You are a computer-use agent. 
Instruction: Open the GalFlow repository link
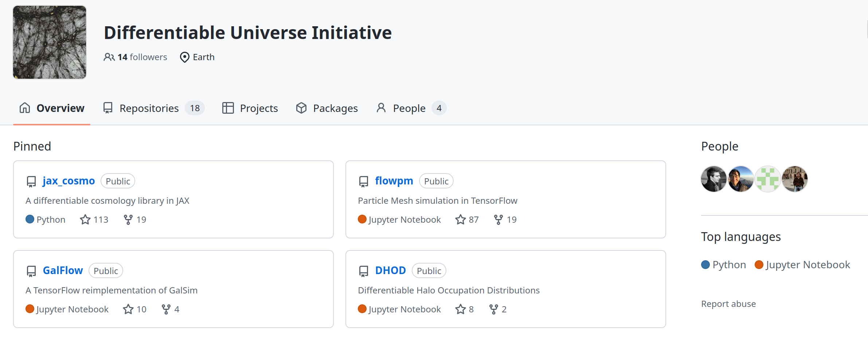pos(63,270)
